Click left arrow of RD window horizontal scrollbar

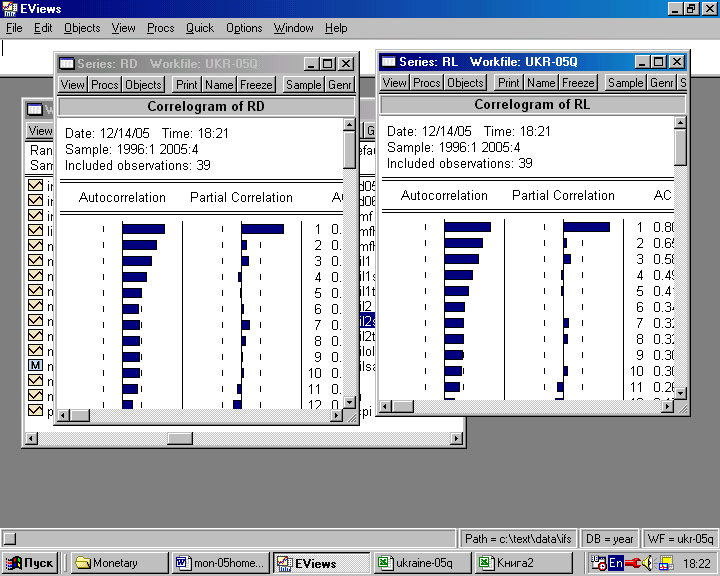coord(65,416)
